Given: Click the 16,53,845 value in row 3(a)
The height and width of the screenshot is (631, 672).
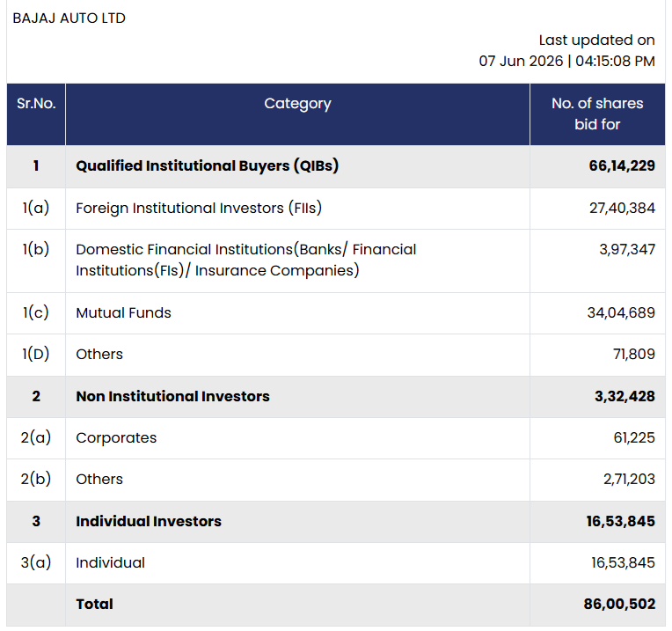Looking at the screenshot, I should tap(623, 562).
